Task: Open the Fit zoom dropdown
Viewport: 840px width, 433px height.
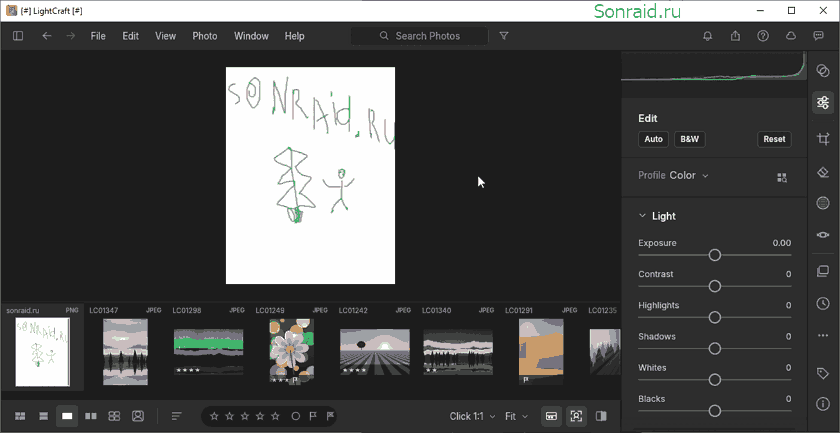Action: (x=516, y=416)
